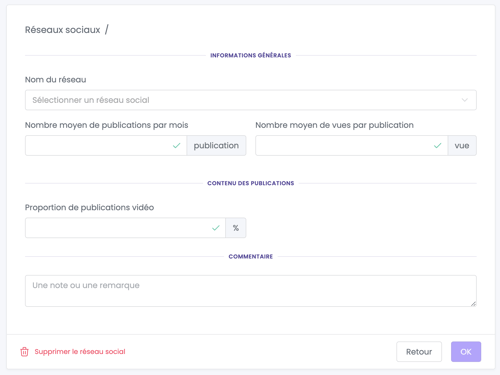Viewport: 500px width, 375px height.
Task: Click green checkmark in views per publication field
Action: coord(438,146)
